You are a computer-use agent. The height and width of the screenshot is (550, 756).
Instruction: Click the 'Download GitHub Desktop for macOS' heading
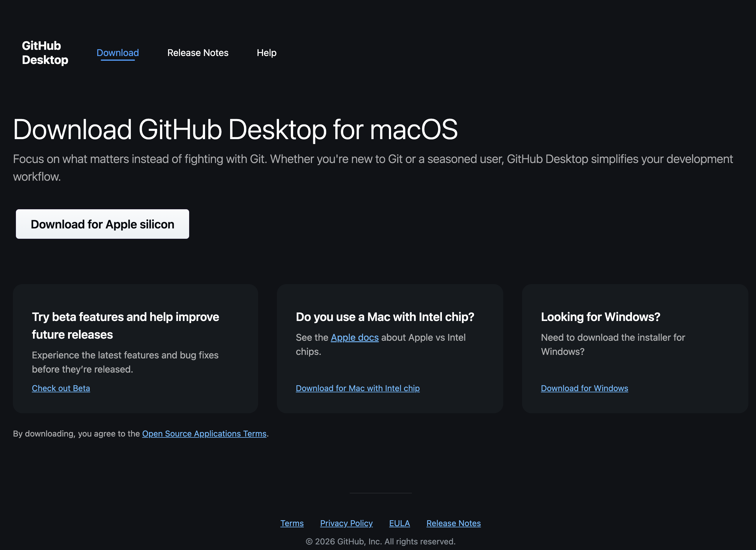click(235, 129)
